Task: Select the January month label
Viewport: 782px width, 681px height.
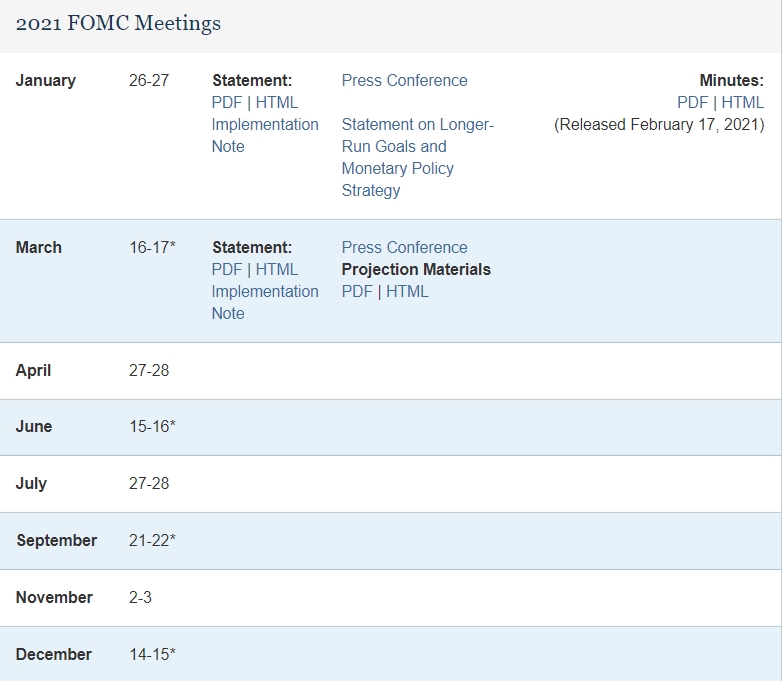Action: (x=46, y=80)
